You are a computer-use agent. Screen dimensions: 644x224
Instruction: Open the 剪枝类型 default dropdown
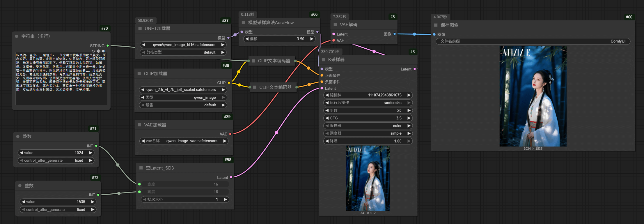(x=184, y=52)
